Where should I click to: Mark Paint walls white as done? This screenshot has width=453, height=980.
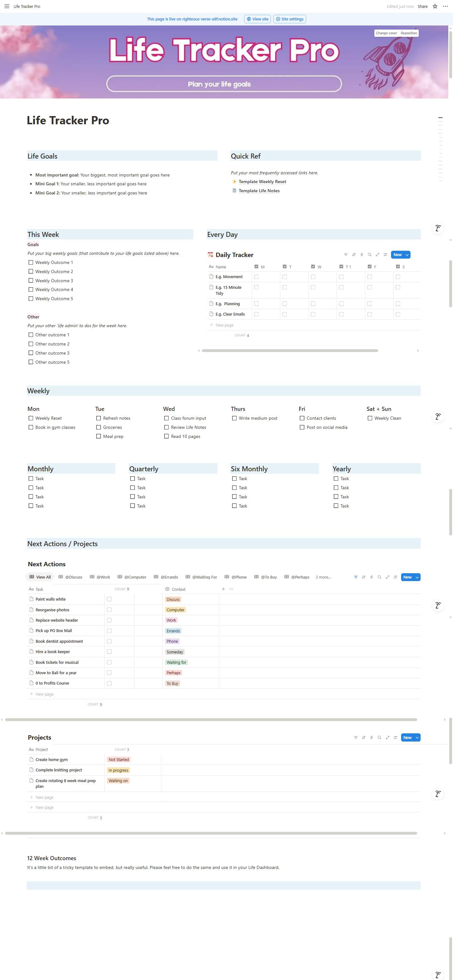[x=109, y=599]
